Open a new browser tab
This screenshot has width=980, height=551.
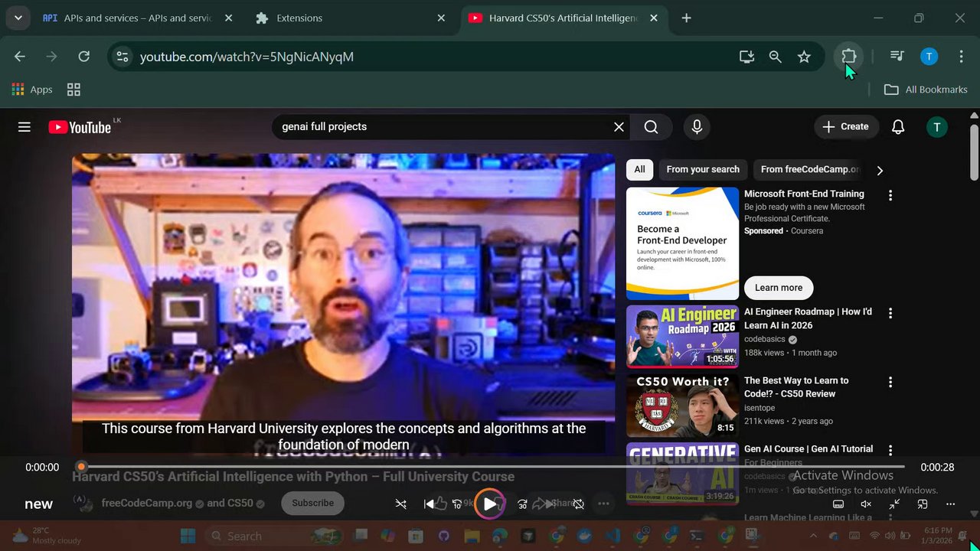(686, 18)
